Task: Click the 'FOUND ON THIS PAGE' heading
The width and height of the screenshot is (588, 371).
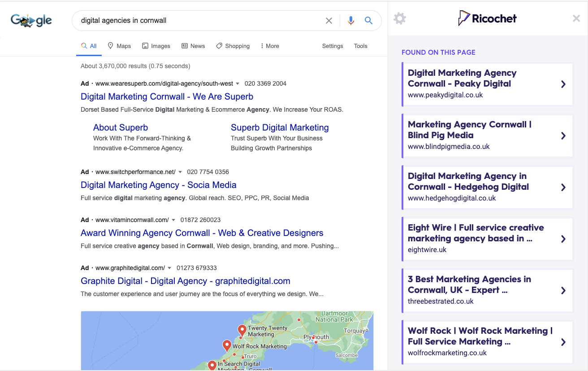Action: click(x=438, y=52)
